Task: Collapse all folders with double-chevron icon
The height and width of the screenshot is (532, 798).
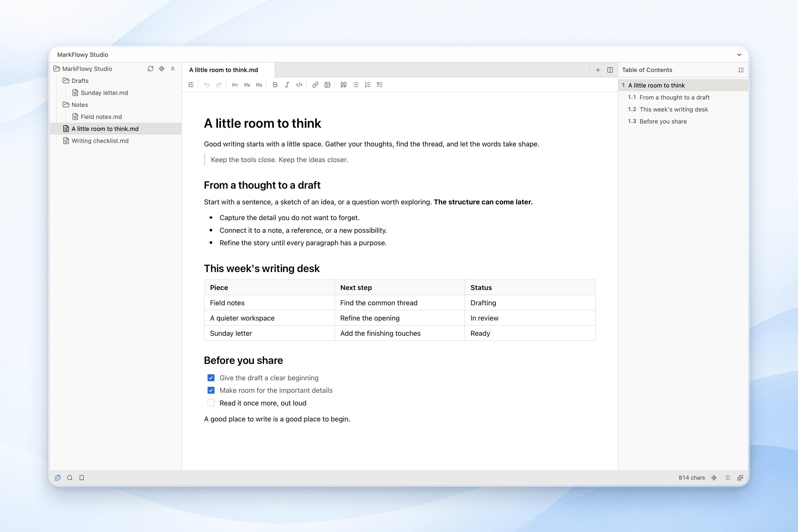Action: [x=173, y=69]
